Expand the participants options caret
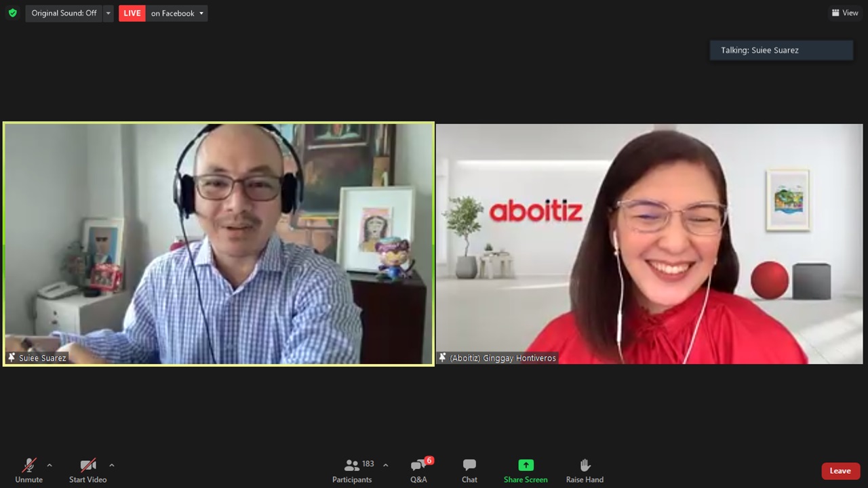The width and height of the screenshot is (868, 488). point(385,465)
